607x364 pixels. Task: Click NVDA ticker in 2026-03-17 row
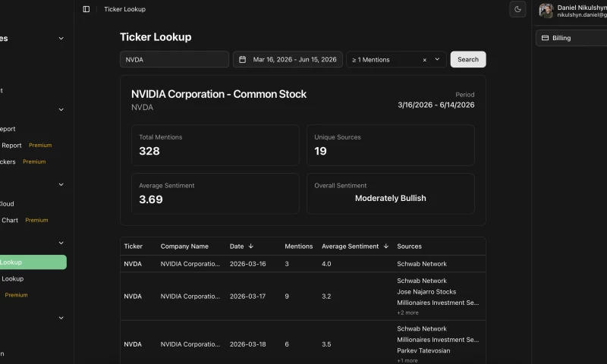(133, 297)
